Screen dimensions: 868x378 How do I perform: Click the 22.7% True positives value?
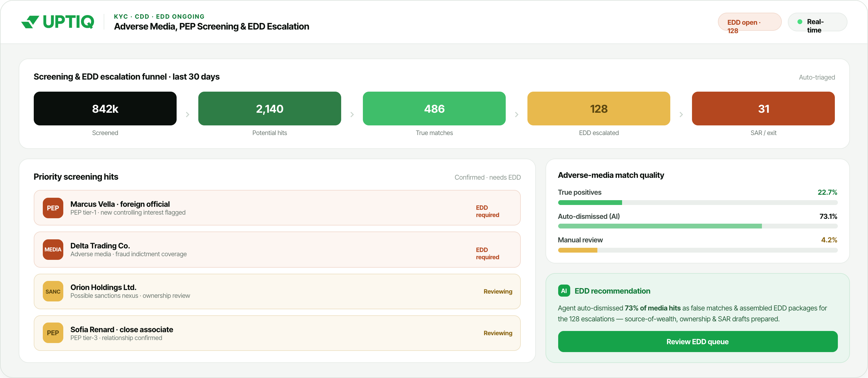click(827, 192)
